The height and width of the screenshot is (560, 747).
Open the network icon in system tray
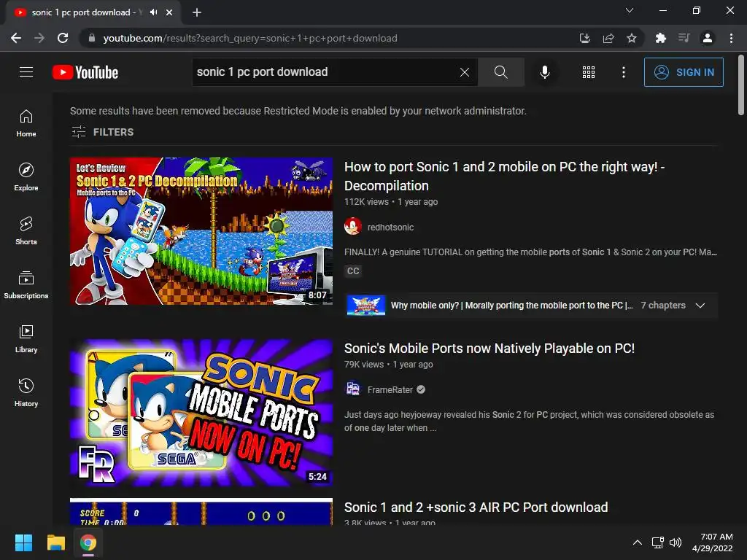click(658, 542)
